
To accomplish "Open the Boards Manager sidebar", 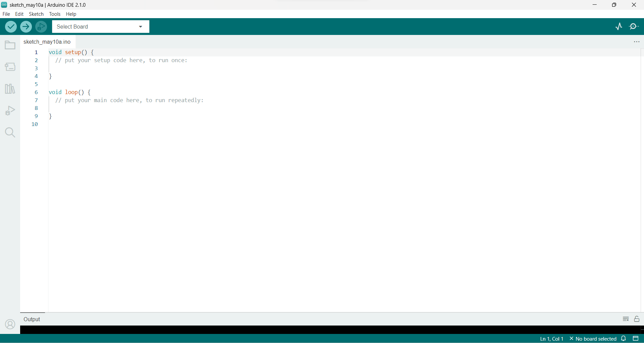I will tap(10, 67).
